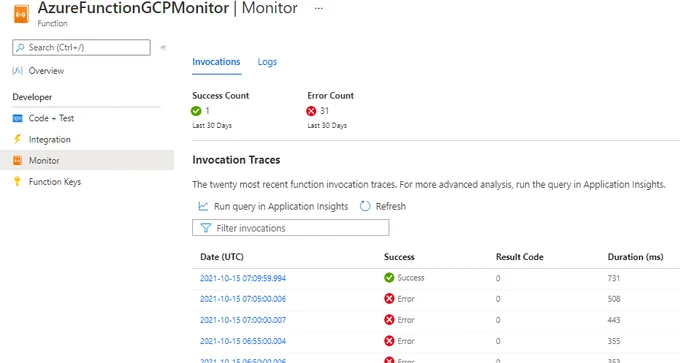Viewport: 680px width, 363px height.
Task: Open Code + Test section
Action: click(51, 118)
